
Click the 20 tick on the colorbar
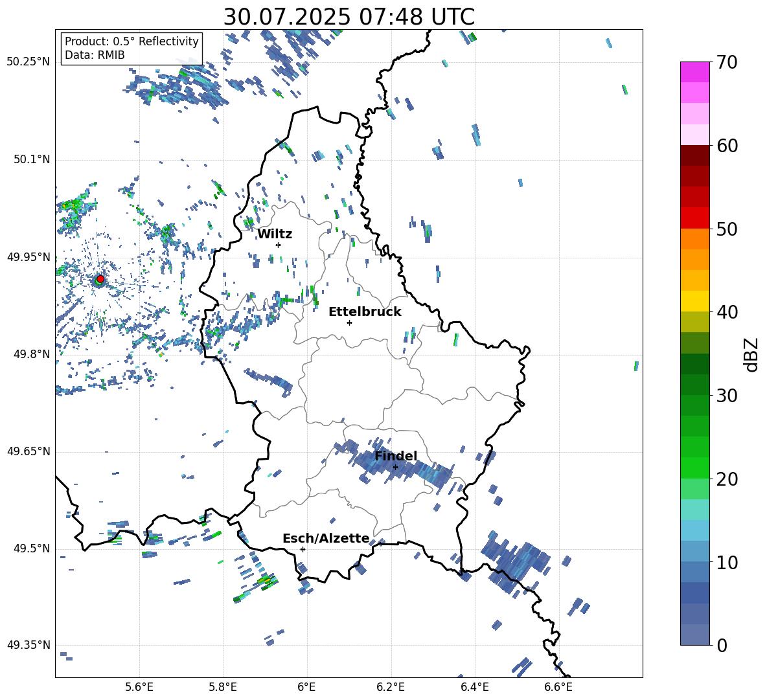[726, 479]
